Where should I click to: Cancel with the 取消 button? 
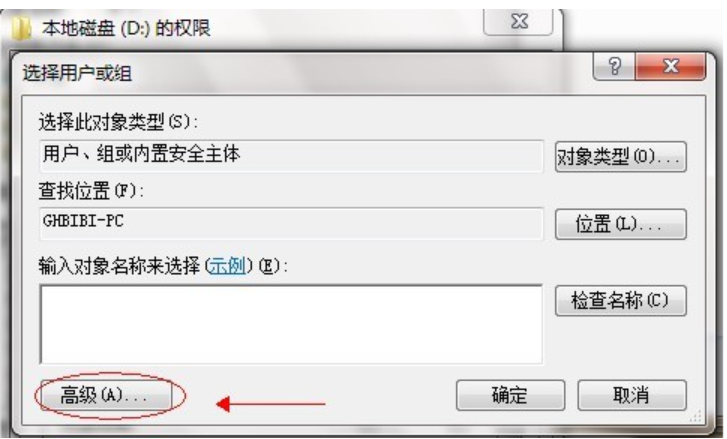pyautogui.click(x=631, y=395)
